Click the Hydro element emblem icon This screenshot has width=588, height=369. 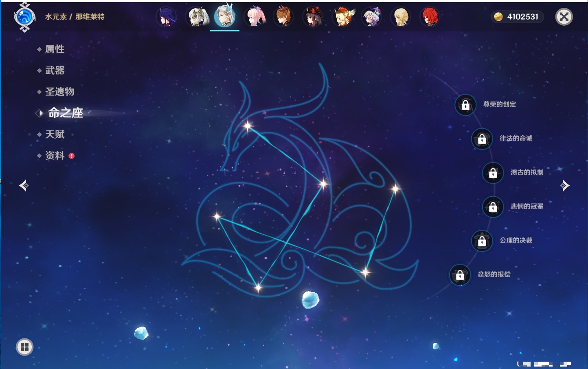click(24, 17)
